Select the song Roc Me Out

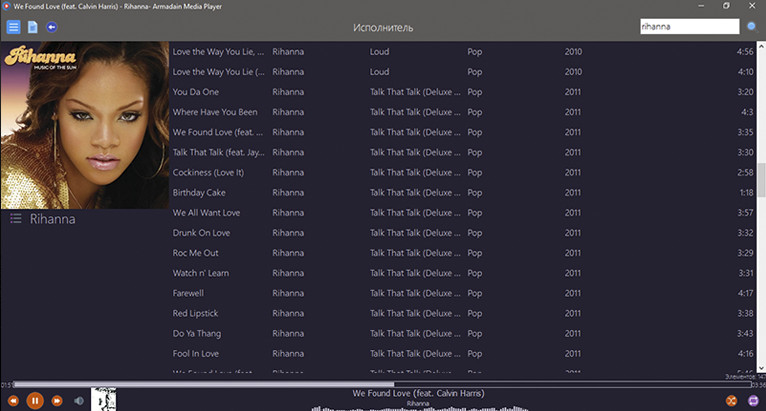[x=195, y=253]
